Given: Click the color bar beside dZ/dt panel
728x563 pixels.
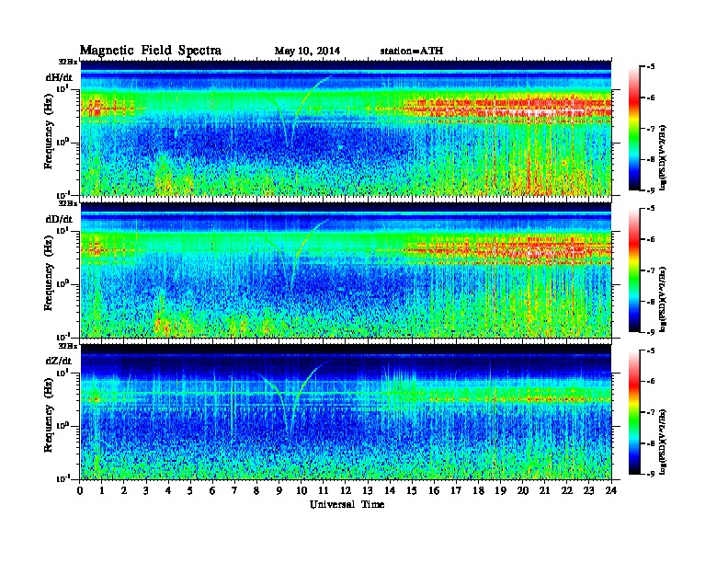Looking at the screenshot, I should 634,412.
